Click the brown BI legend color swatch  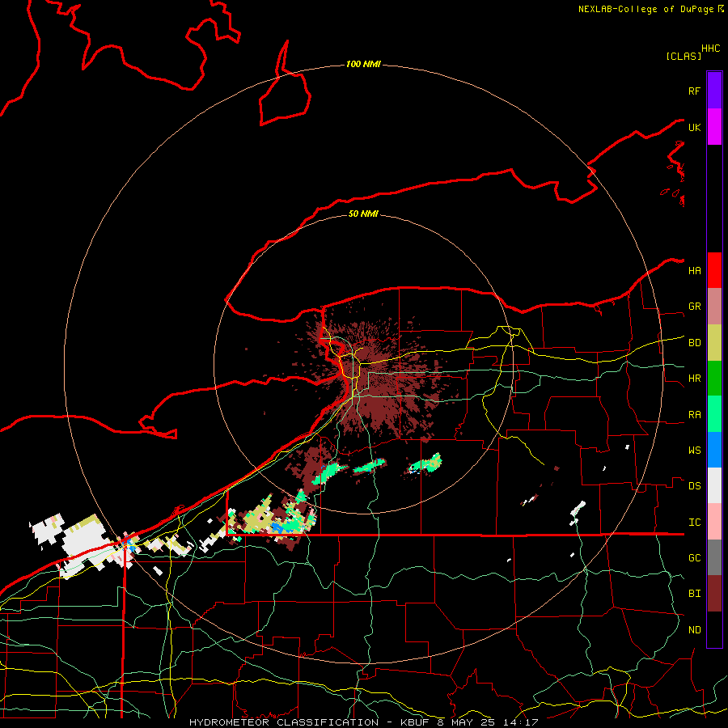714,594
